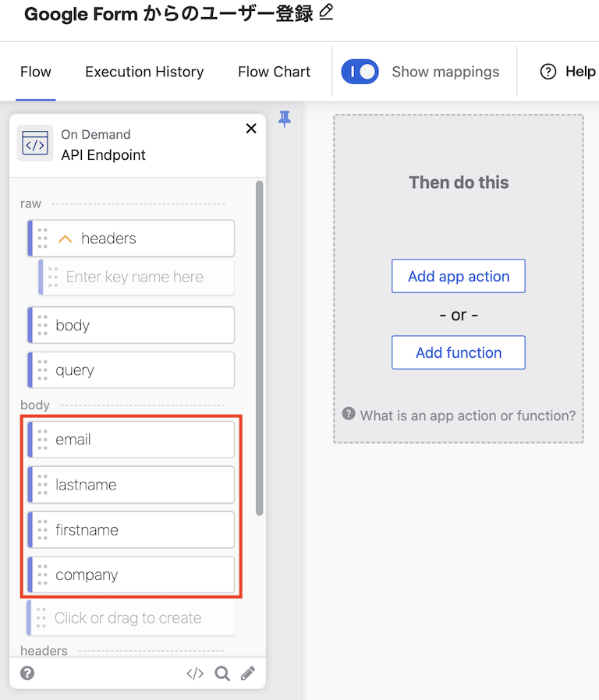Screen dimensions: 599x700
Task: Click the pencil edit icon beside flow title
Action: coord(326,12)
